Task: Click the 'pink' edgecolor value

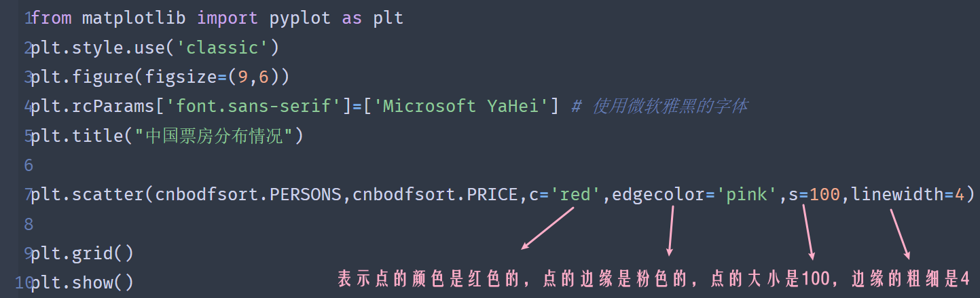Action: pos(746,195)
